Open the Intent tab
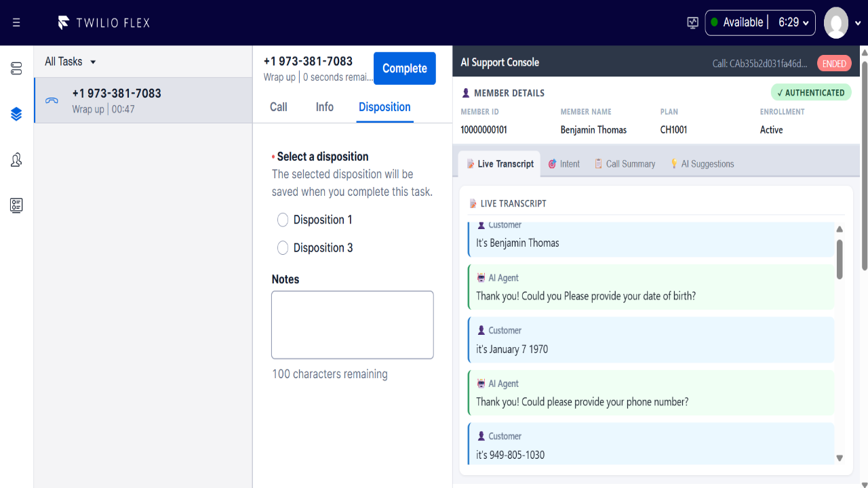Viewport: 868px width, 488px height. (x=564, y=164)
